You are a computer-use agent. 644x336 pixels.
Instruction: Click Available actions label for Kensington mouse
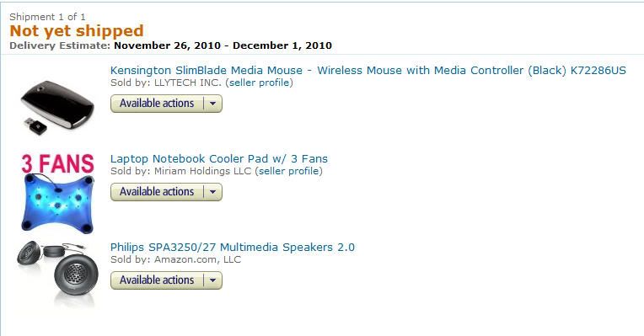157,104
